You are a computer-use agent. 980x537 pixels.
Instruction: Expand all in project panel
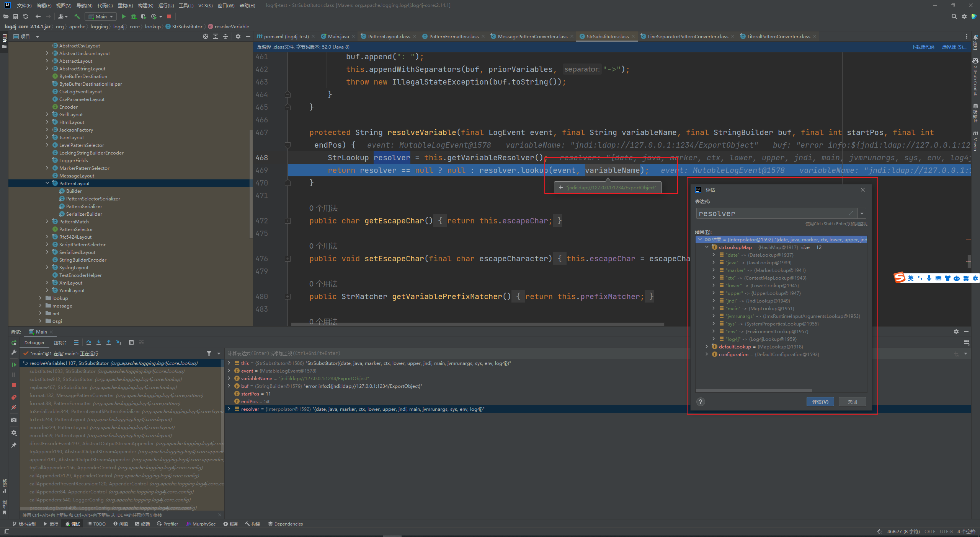click(216, 36)
